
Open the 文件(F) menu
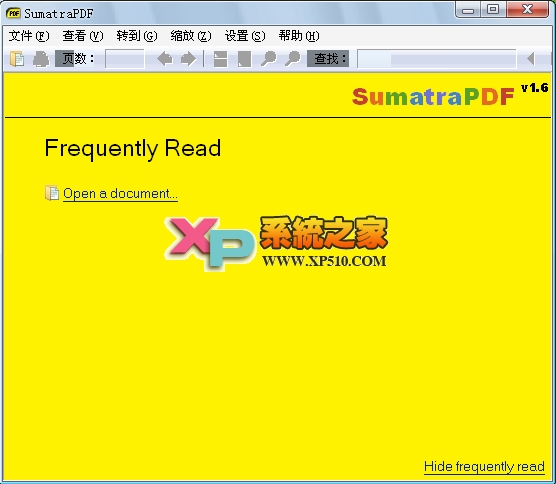[29, 36]
